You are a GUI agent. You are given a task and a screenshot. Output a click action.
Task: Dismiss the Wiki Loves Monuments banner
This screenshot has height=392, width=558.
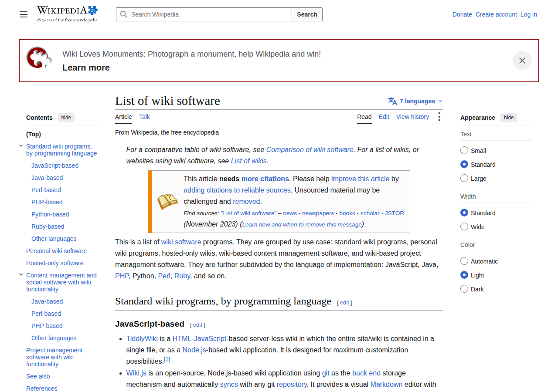pos(522,61)
